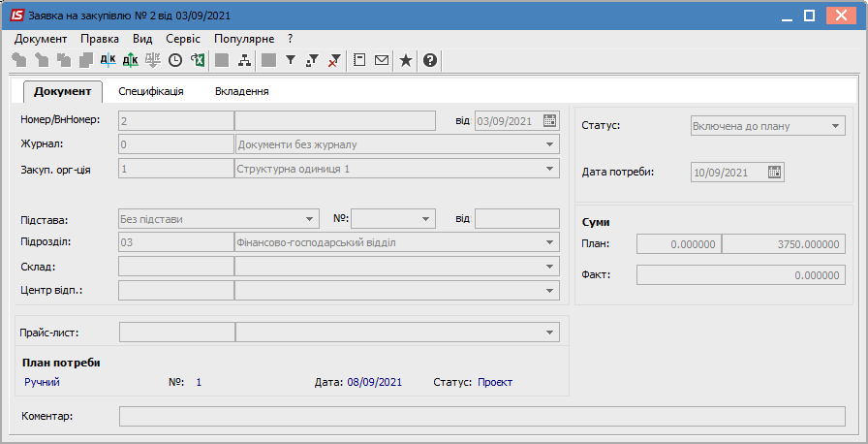This screenshot has height=444, width=868.
Task: Click the envelope mail icon
Action: pos(382,60)
